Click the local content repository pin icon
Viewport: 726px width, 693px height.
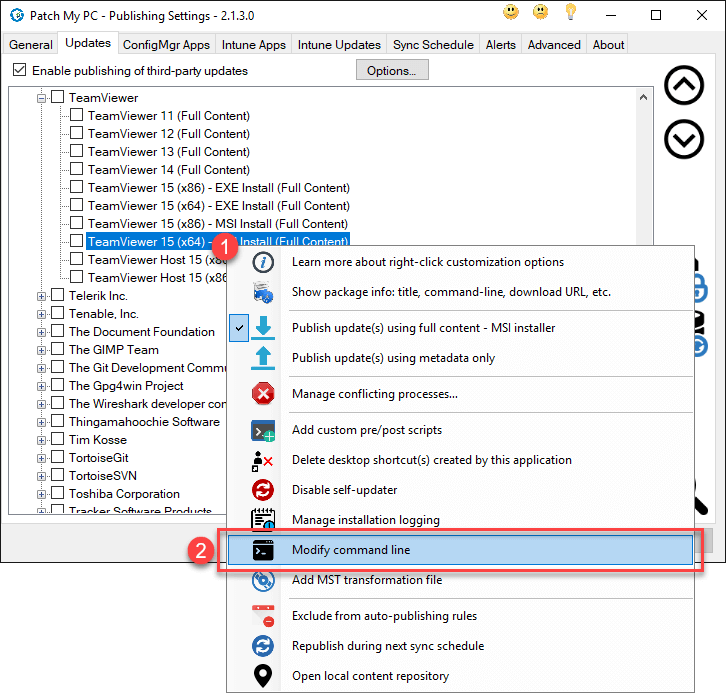coord(263,676)
